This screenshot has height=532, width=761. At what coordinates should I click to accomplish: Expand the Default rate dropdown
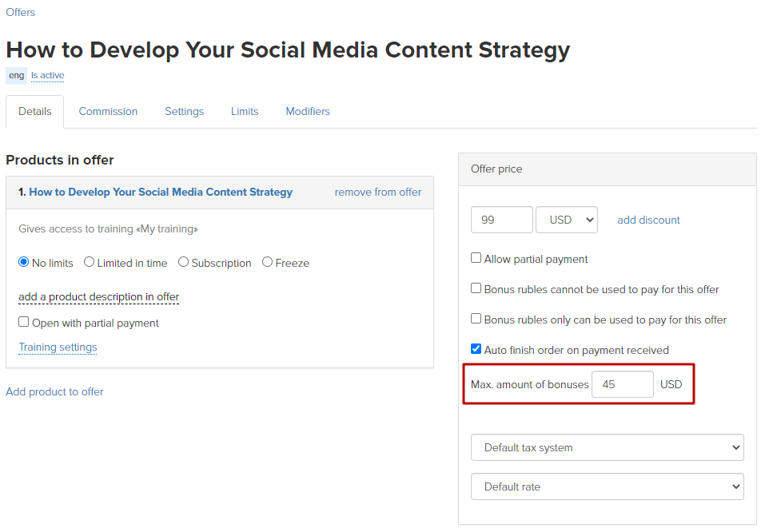608,486
